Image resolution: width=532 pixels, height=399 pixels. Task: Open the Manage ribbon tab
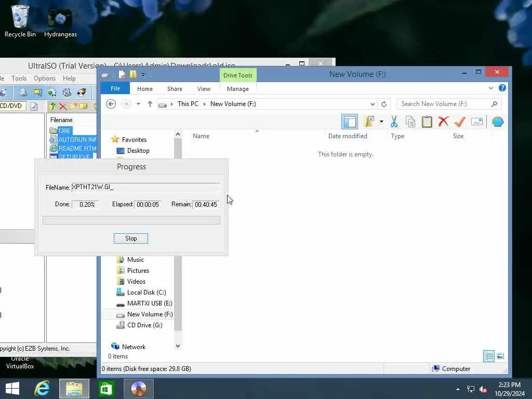click(238, 88)
